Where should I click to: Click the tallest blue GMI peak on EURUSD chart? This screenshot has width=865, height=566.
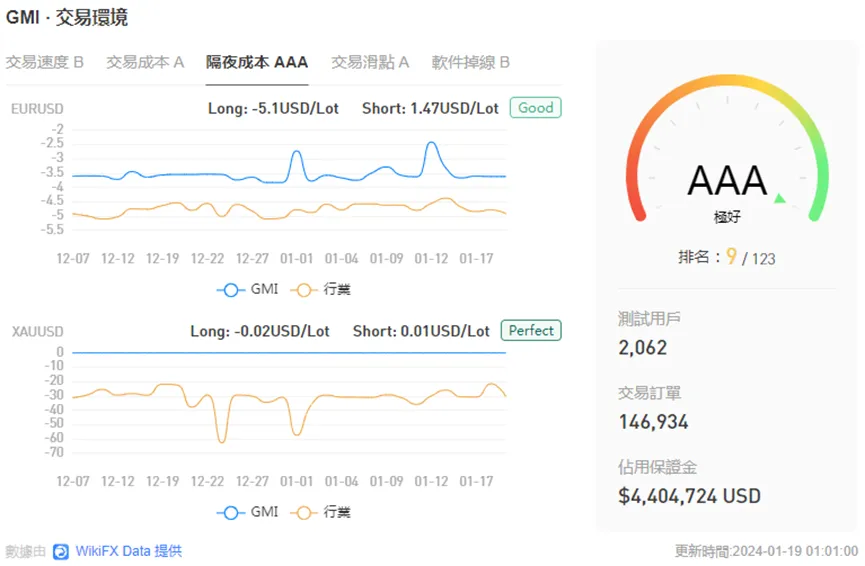[x=431, y=143]
